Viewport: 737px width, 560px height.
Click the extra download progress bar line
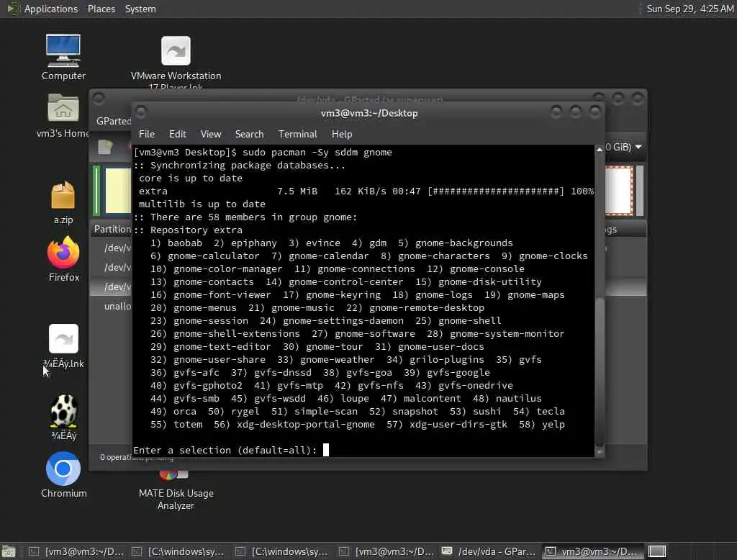(x=366, y=191)
